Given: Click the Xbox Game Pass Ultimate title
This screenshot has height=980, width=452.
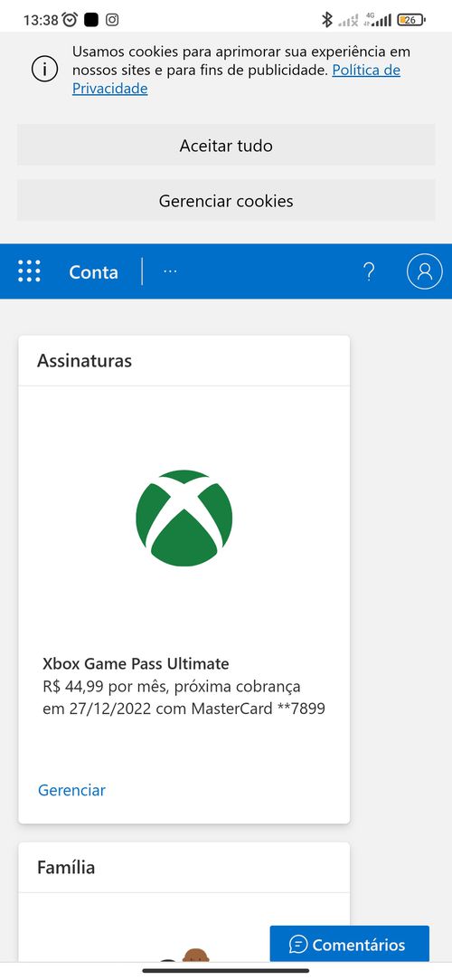Looking at the screenshot, I should coord(137,664).
